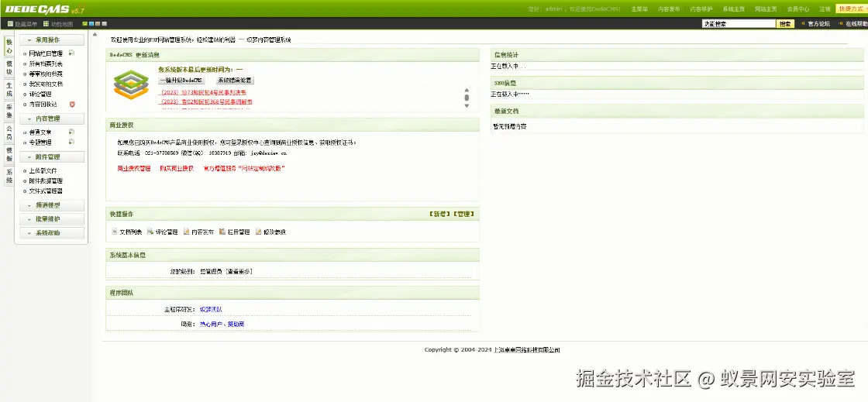Image resolution: width=868 pixels, height=402 pixels.
Task: Open the 附件数据管理 sidebar item
Action: pyautogui.click(x=46, y=180)
